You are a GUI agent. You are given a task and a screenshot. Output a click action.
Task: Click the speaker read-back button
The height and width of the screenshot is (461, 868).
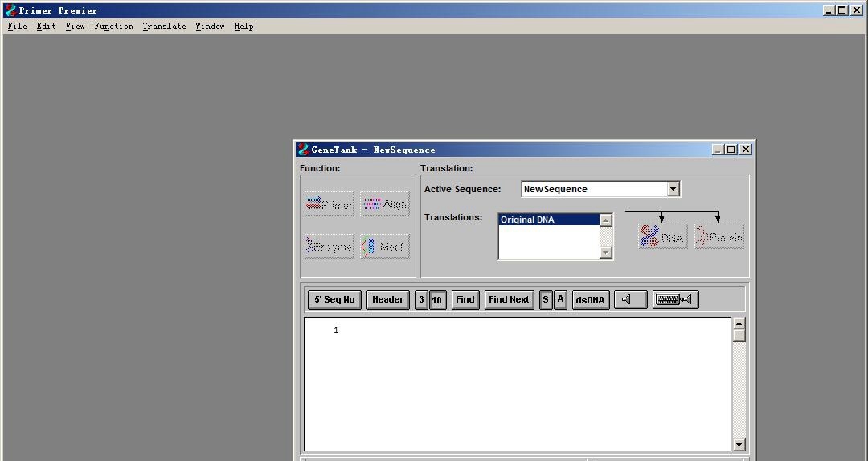point(631,300)
